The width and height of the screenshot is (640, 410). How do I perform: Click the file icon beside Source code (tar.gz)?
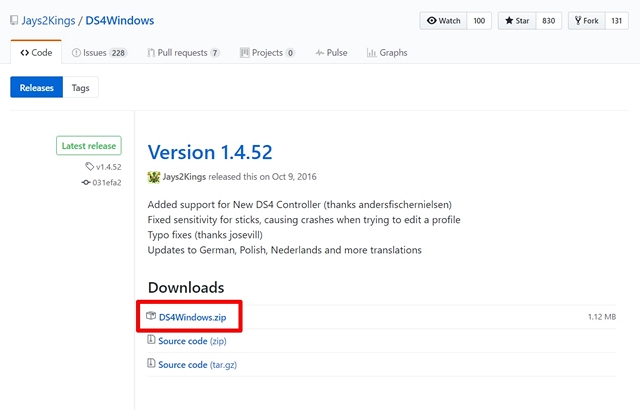151,363
